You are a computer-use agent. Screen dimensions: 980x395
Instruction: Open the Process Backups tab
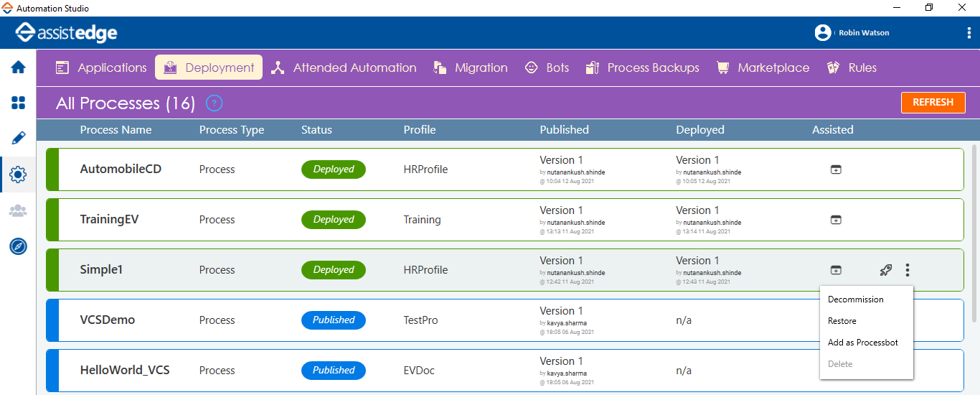[642, 68]
